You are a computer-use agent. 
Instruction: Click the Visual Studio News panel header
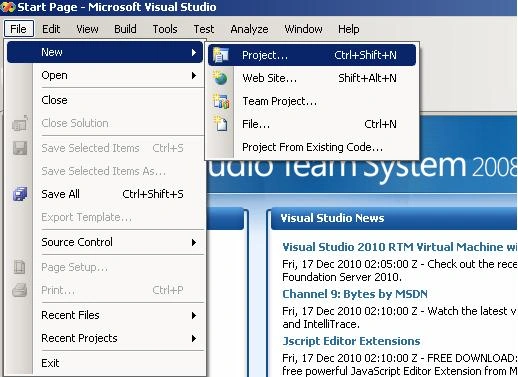click(x=394, y=218)
